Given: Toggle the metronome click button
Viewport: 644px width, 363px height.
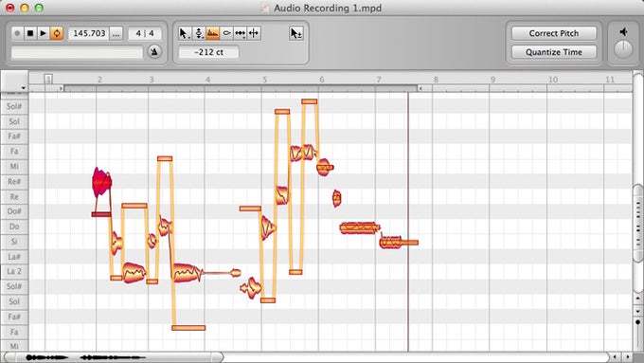Looking at the screenshot, I should pyautogui.click(x=154, y=52).
